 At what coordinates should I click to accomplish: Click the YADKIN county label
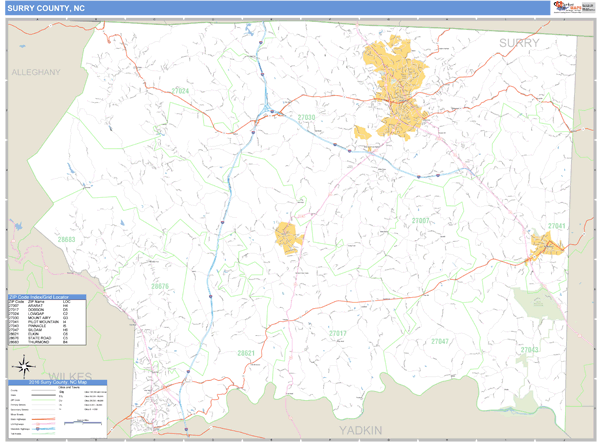[361, 429]
